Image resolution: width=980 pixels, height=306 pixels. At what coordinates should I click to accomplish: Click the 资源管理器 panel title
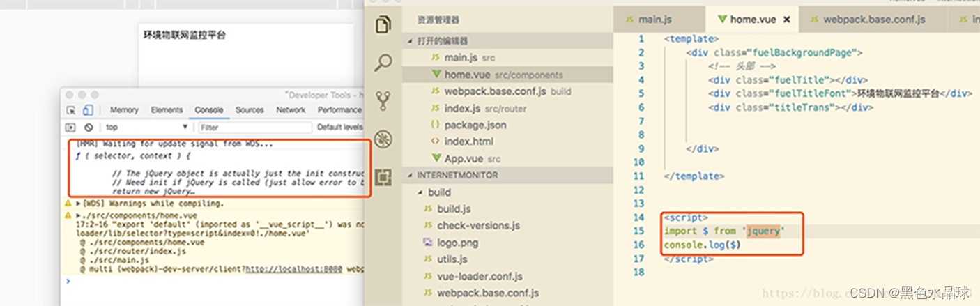coord(438,20)
